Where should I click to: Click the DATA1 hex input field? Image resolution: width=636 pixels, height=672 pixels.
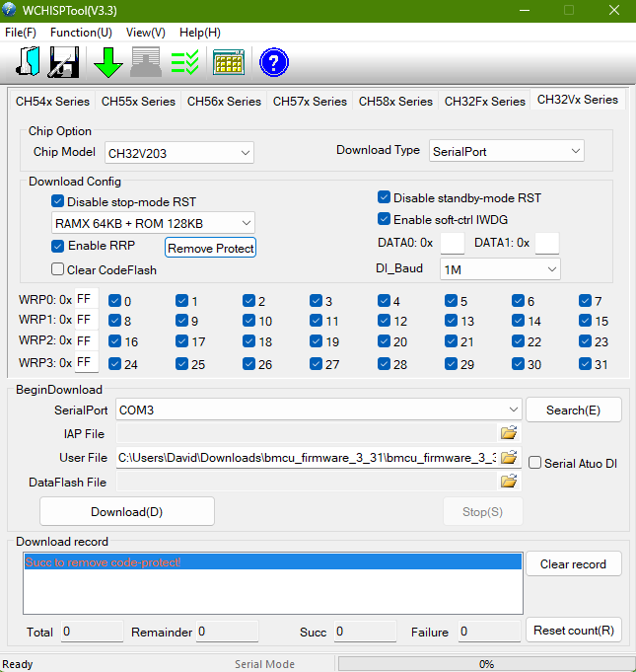[x=547, y=243]
